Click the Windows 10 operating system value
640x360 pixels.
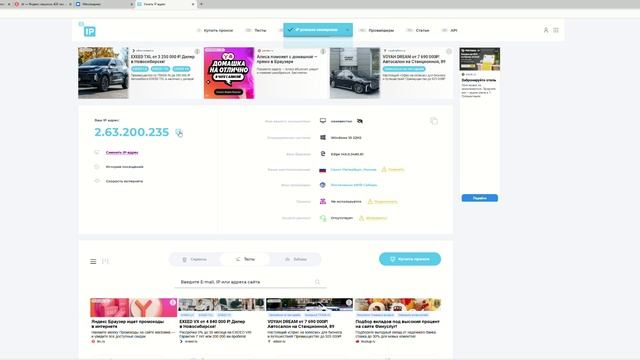click(346, 138)
